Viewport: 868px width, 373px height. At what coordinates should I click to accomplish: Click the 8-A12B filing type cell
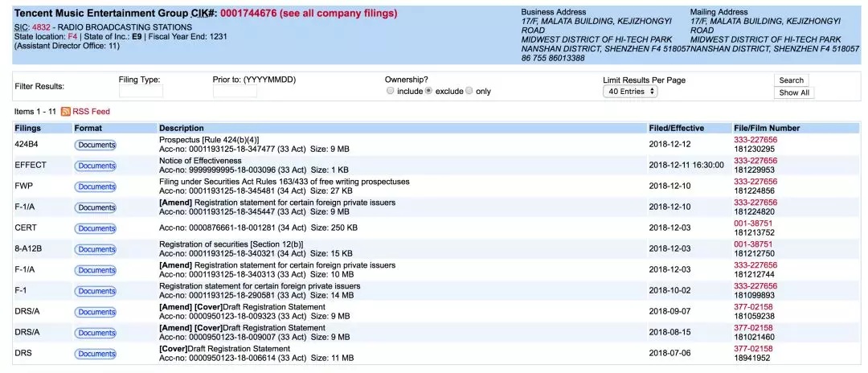28,249
